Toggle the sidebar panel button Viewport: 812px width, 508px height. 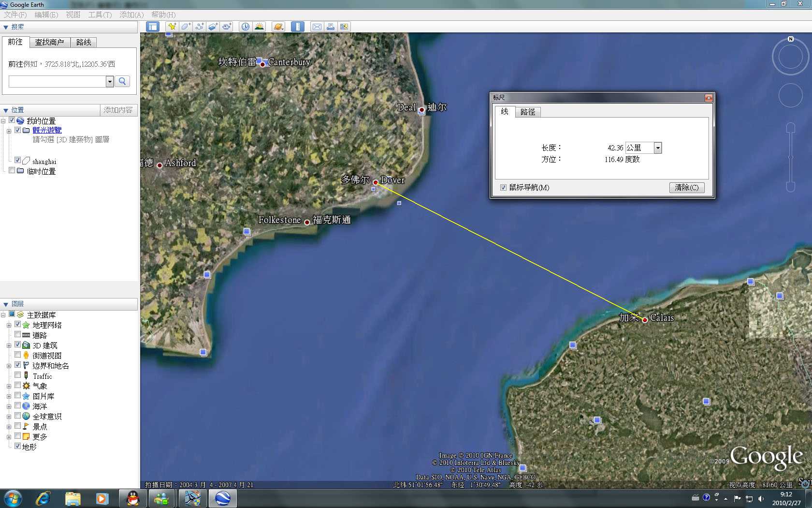click(153, 27)
